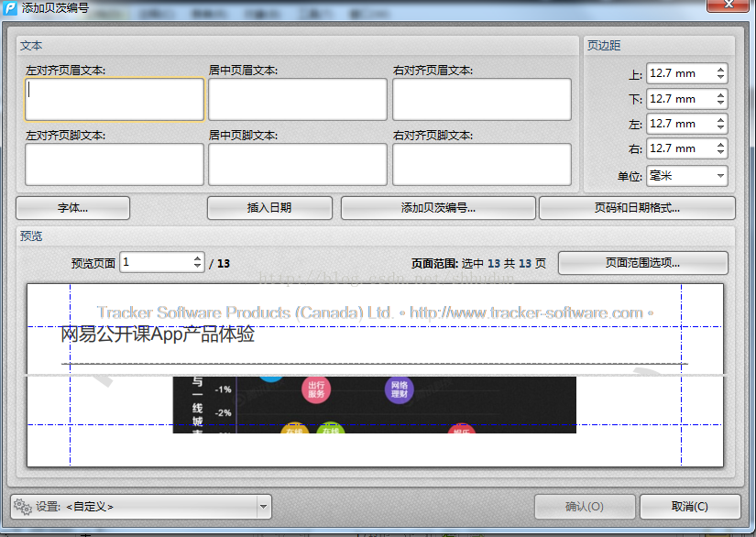Decrease the left margin (左) value
This screenshot has height=537, width=756.
point(720,127)
